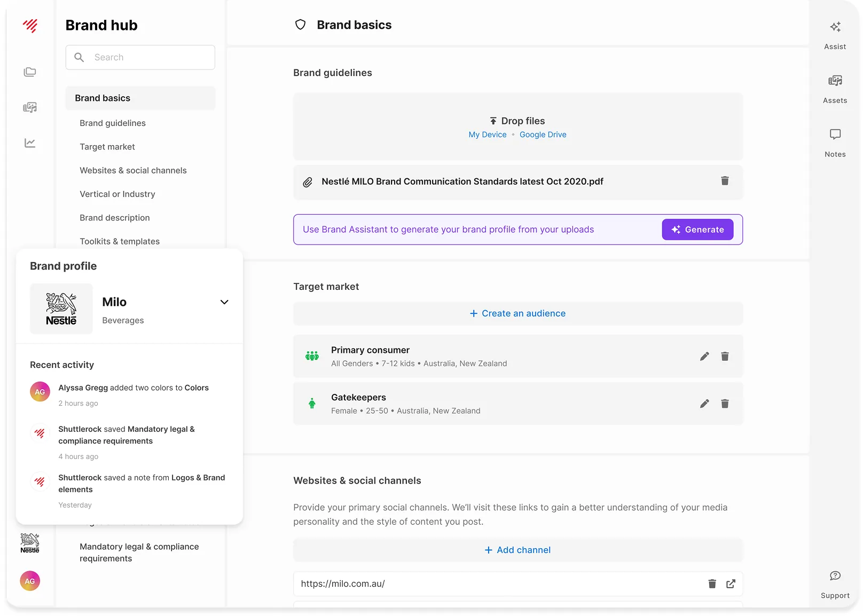
Task: Open the folders icon in left rail
Action: 30,72
